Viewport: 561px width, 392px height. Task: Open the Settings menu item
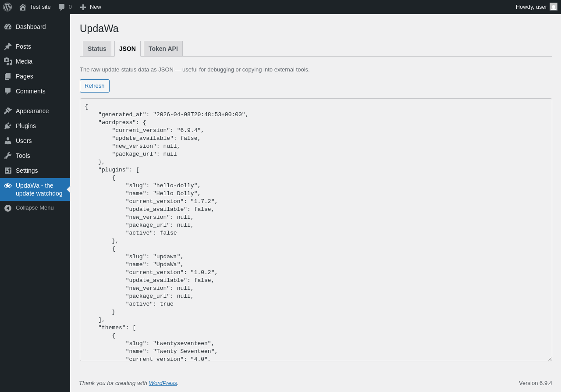coord(27,171)
